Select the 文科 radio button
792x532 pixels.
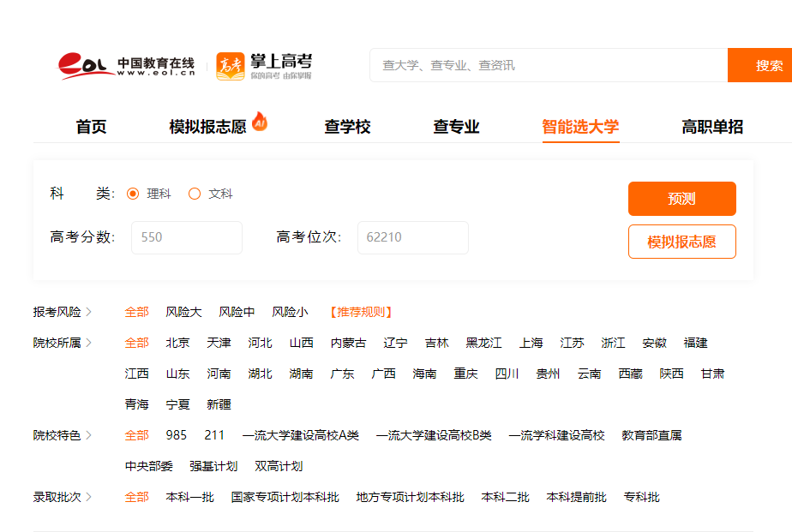(195, 194)
